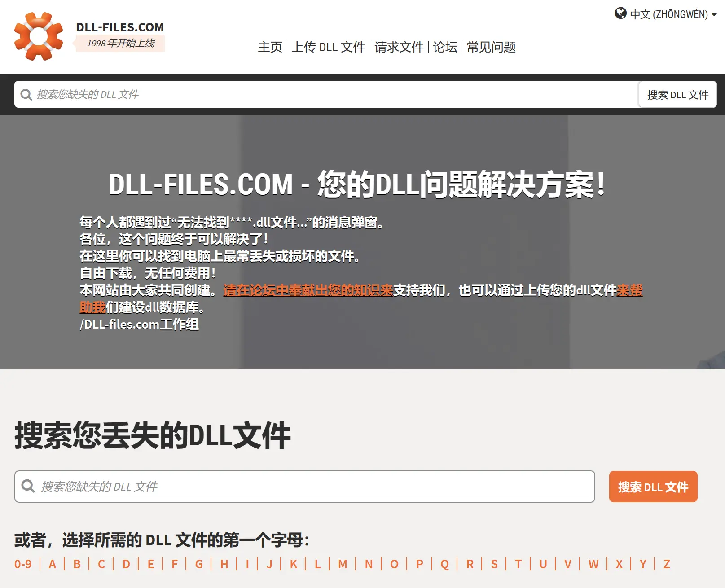
Task: Select letter V in the DLL index
Action: point(568,564)
